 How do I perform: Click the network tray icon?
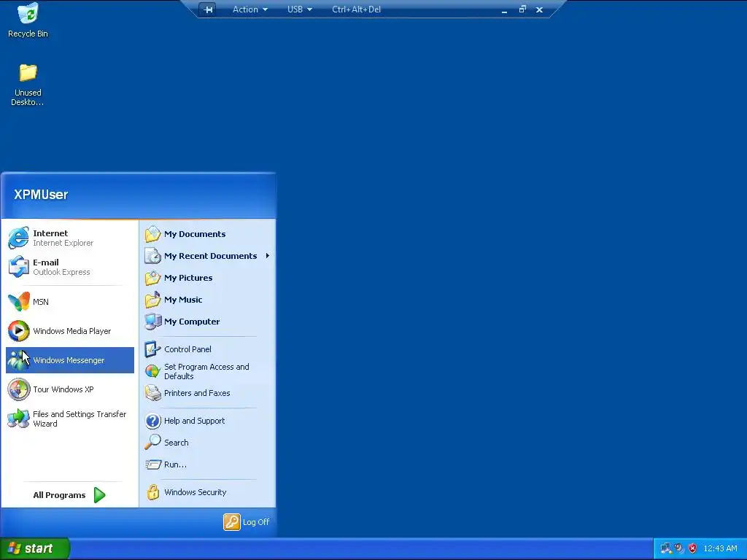pos(665,548)
